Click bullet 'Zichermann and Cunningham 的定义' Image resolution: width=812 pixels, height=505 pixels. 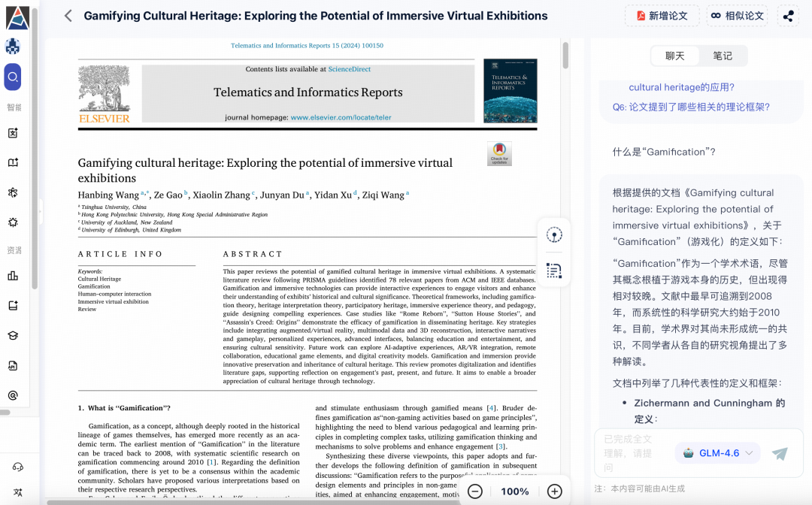pos(710,411)
